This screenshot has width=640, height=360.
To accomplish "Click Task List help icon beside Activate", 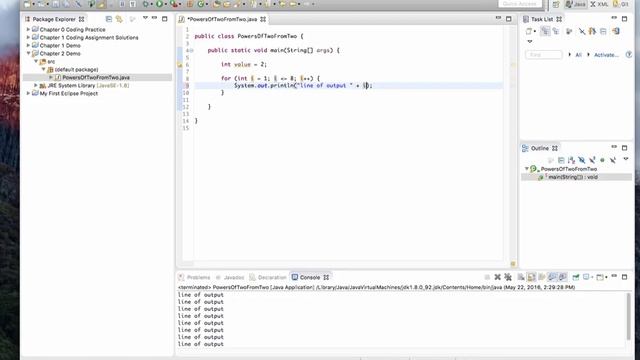I will [629, 54].
